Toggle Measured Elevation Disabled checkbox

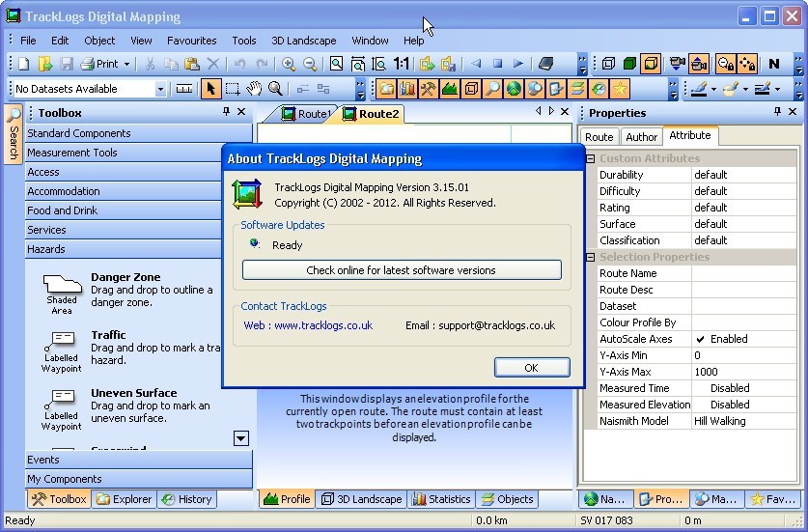tap(700, 405)
